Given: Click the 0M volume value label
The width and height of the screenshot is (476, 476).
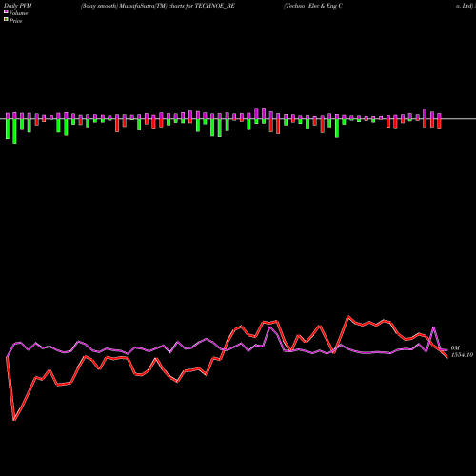Looking at the screenshot, I should point(455,348).
